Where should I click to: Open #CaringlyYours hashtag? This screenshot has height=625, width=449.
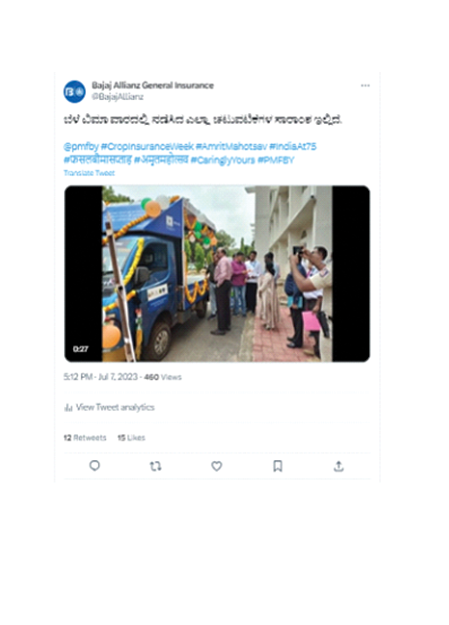pos(223,160)
